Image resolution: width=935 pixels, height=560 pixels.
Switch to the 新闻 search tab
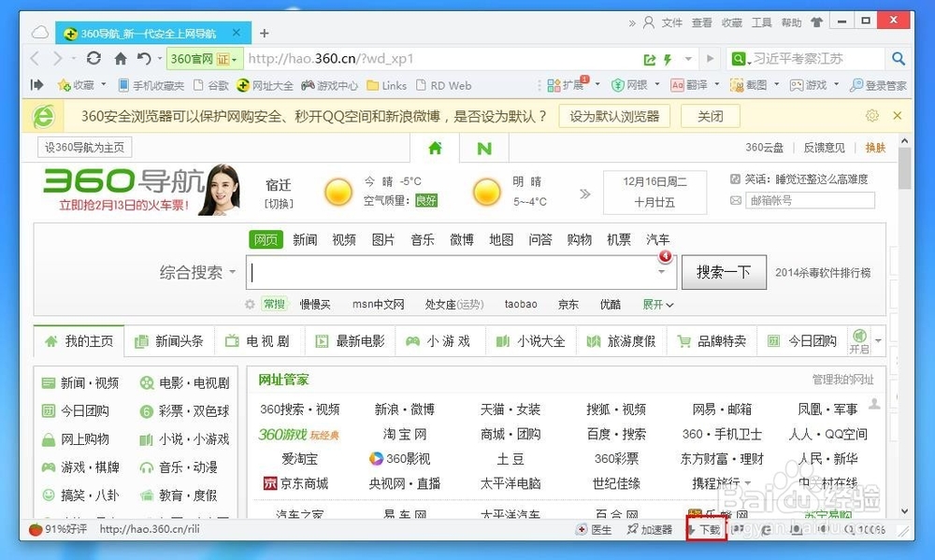pyautogui.click(x=305, y=239)
